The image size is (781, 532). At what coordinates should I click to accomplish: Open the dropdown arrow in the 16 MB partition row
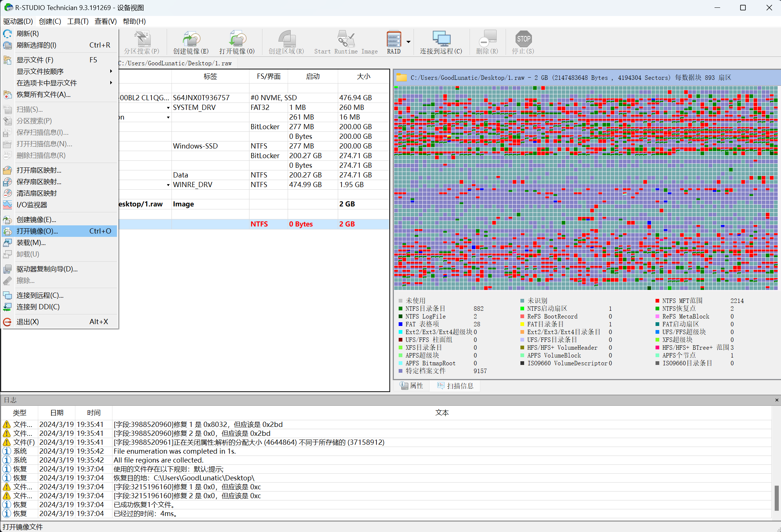[x=168, y=117]
